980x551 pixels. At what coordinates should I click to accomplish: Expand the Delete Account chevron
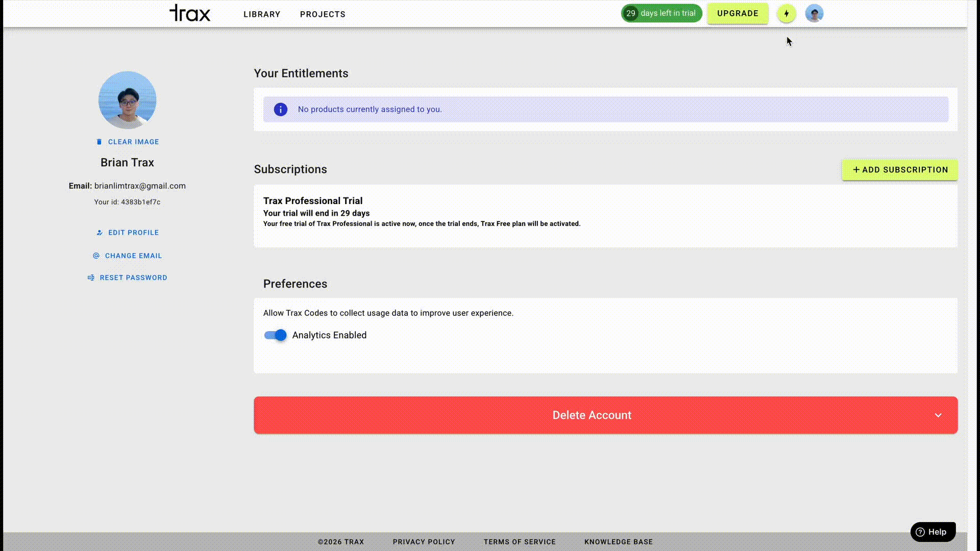[x=938, y=415]
